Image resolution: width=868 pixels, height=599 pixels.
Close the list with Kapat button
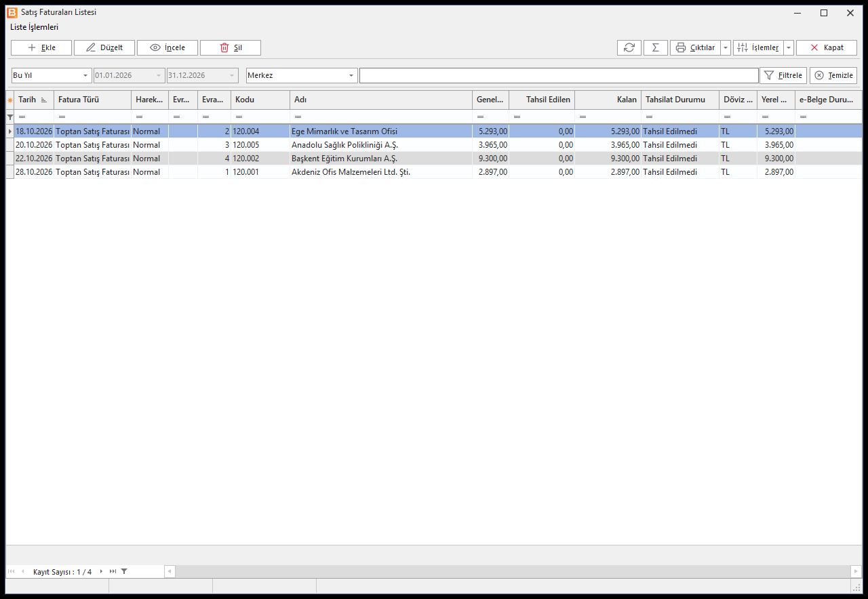[826, 47]
